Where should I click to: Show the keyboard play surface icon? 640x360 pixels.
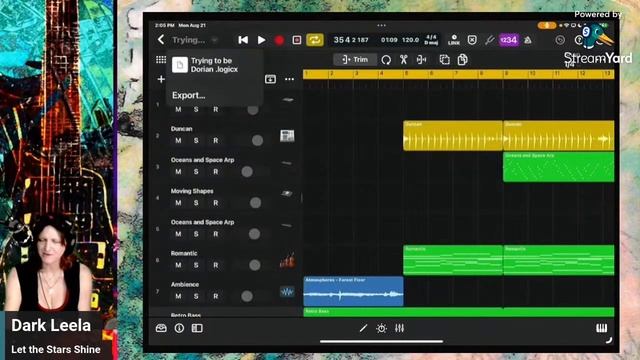coord(602,328)
